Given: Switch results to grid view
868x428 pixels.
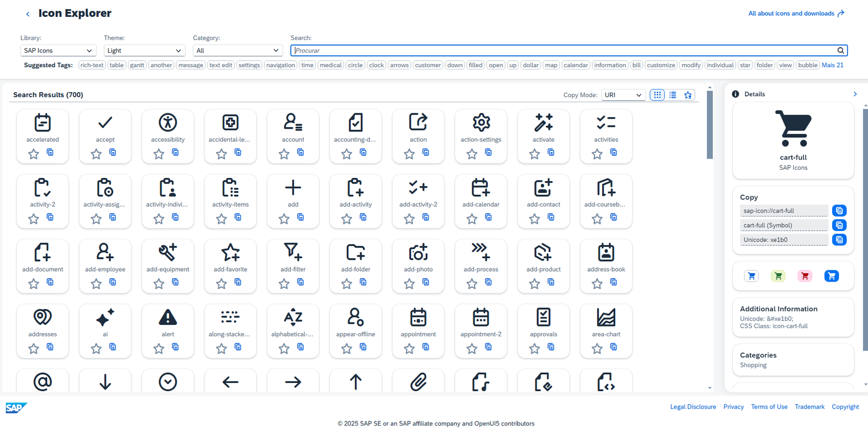Looking at the screenshot, I should click(658, 95).
